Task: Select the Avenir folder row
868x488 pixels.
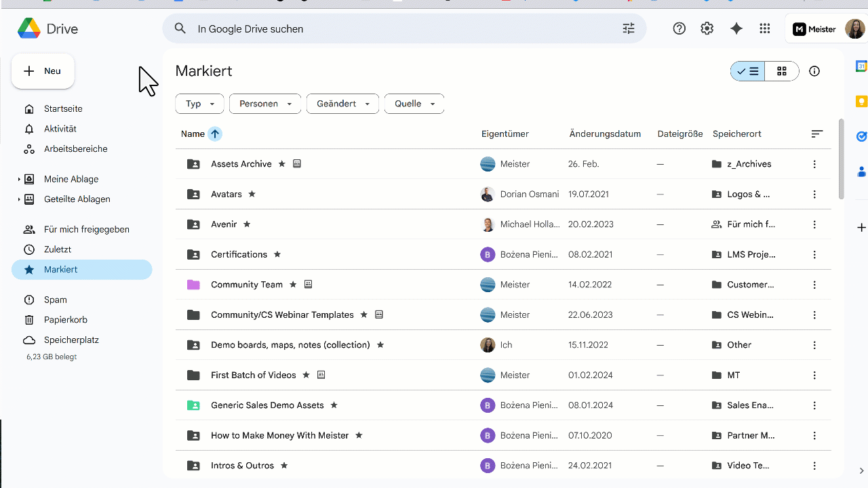Action: (x=503, y=224)
